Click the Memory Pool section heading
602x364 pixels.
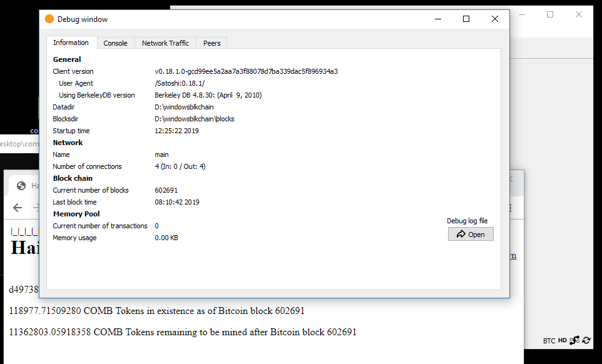coord(76,214)
